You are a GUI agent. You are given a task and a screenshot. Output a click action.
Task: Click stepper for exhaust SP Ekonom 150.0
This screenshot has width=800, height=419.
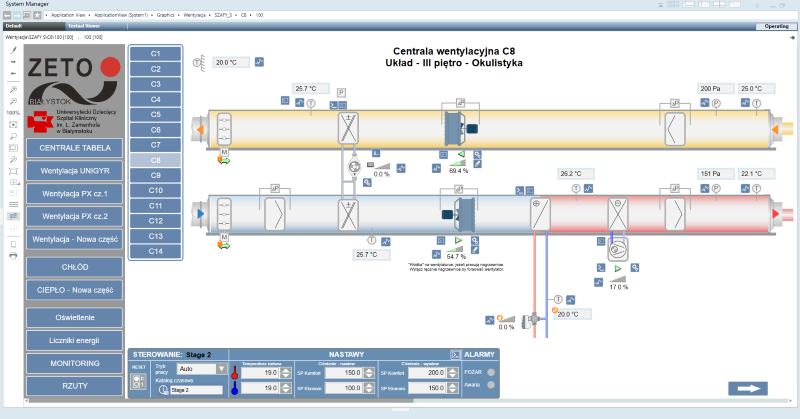(452, 388)
